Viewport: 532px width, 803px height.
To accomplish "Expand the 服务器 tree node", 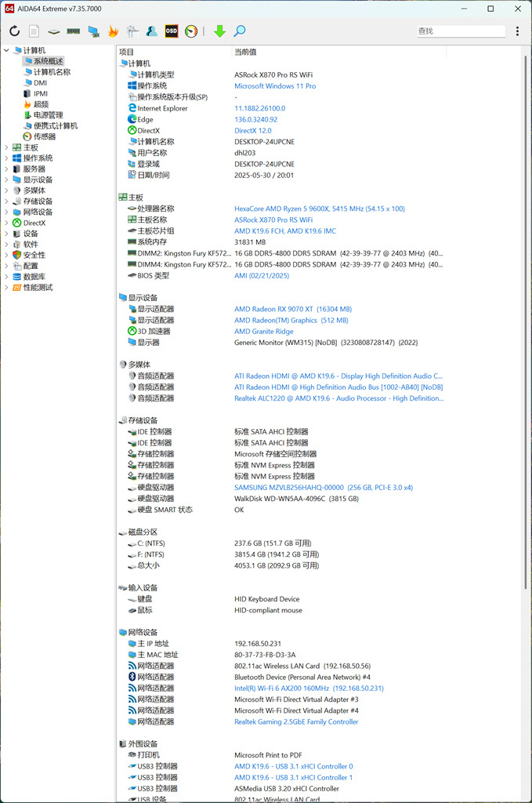I will click(x=6, y=169).
